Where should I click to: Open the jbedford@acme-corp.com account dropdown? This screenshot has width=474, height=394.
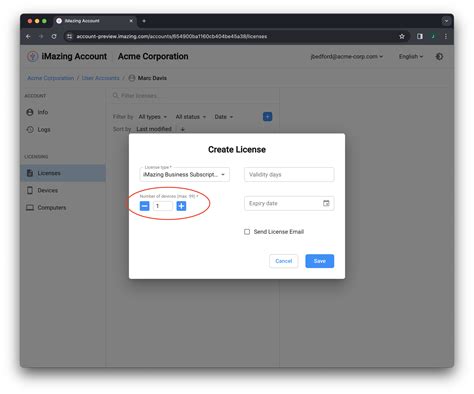(x=347, y=57)
